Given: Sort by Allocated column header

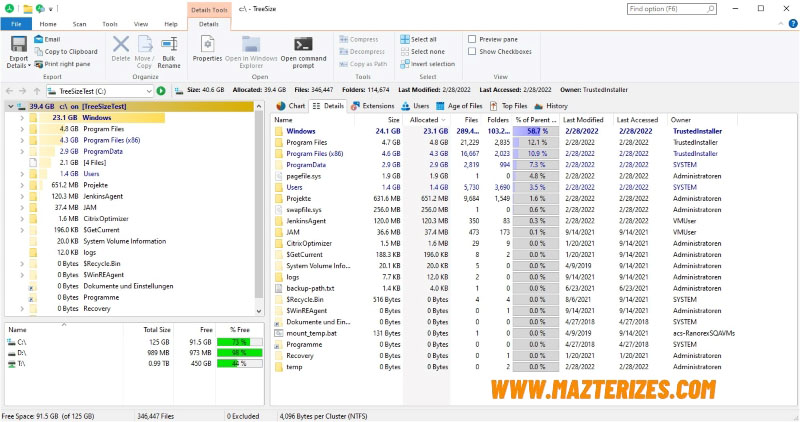Looking at the screenshot, I should 428,120.
